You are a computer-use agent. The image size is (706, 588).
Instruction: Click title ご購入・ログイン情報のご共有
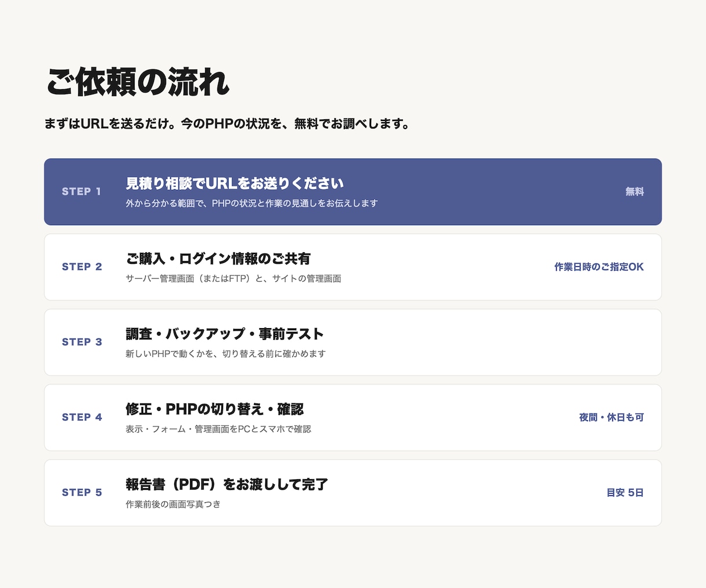218,259
